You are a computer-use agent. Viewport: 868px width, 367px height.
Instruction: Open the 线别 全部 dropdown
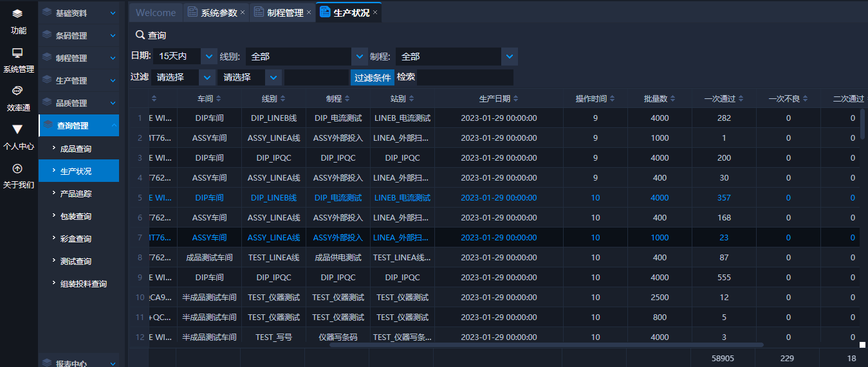tap(360, 57)
